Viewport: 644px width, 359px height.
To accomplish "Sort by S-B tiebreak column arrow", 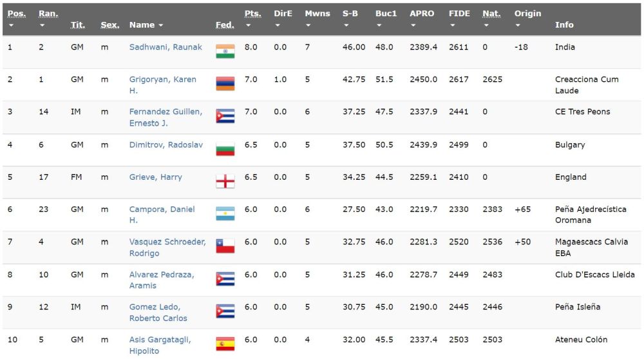I will click(346, 26).
